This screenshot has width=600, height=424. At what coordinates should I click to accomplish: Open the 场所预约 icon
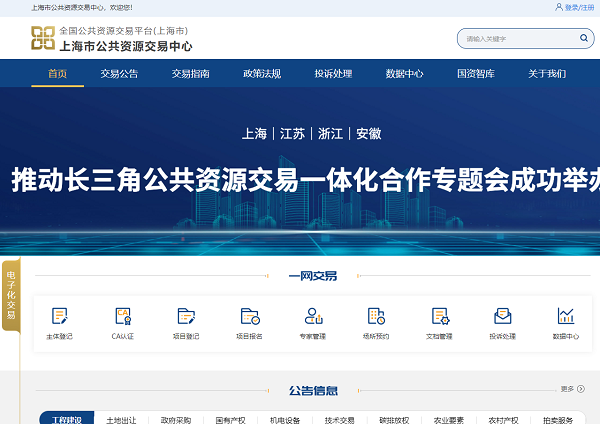(x=376, y=316)
